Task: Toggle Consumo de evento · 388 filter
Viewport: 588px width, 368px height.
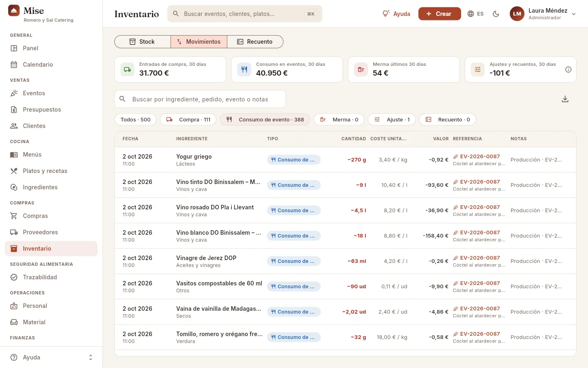Action: [265, 119]
